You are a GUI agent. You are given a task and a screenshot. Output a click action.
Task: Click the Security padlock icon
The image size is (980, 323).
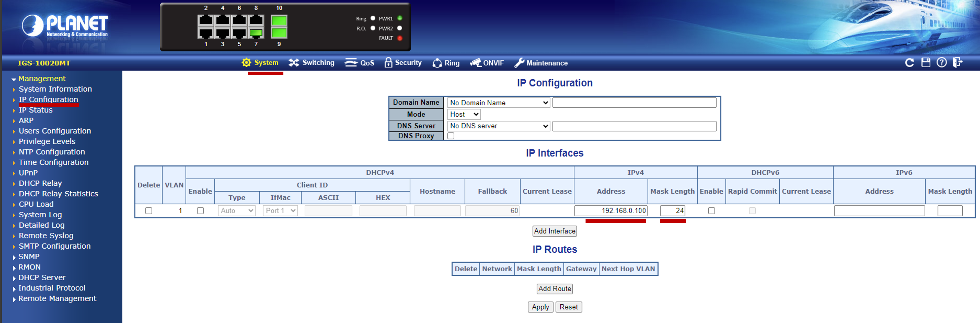click(x=388, y=63)
